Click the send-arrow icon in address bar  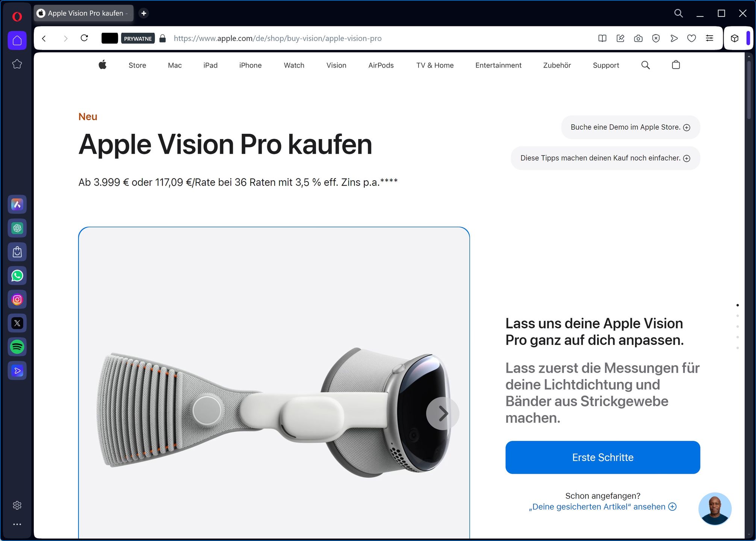tap(674, 38)
